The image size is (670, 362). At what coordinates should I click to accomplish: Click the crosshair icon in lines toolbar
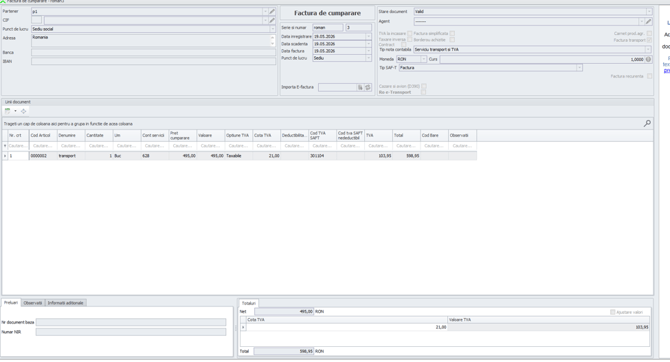click(x=24, y=111)
